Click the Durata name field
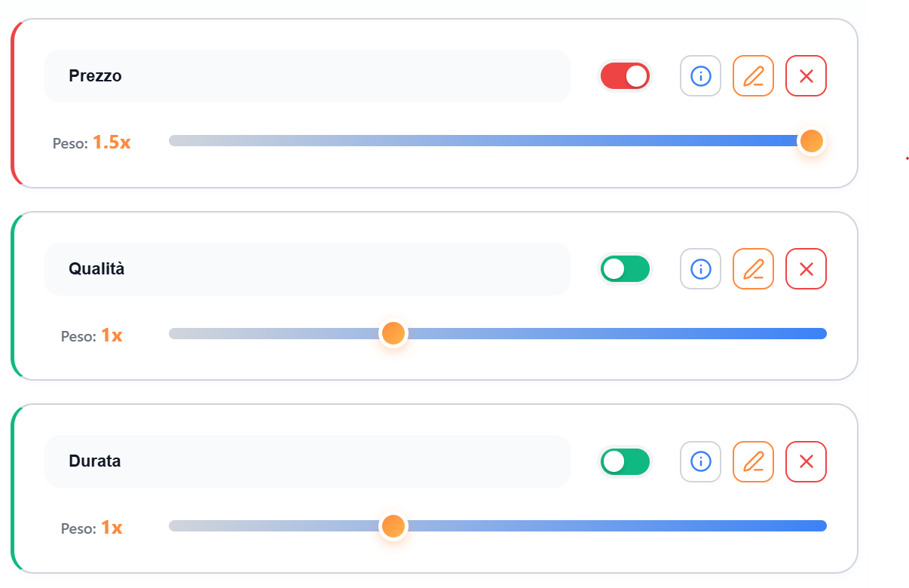Screen dimensions: 909x588 point(308,461)
